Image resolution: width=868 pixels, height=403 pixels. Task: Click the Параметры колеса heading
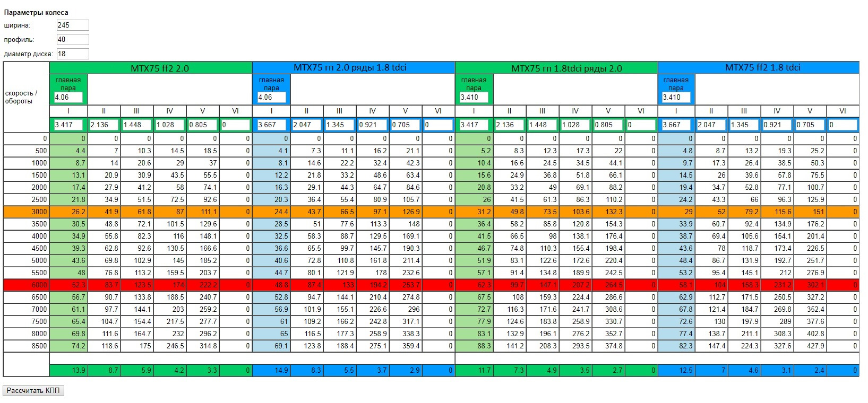(36, 12)
